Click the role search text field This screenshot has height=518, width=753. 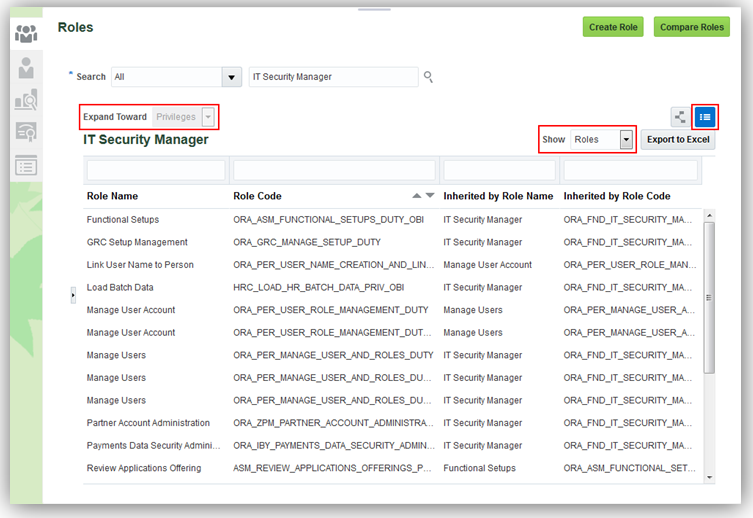(x=333, y=77)
